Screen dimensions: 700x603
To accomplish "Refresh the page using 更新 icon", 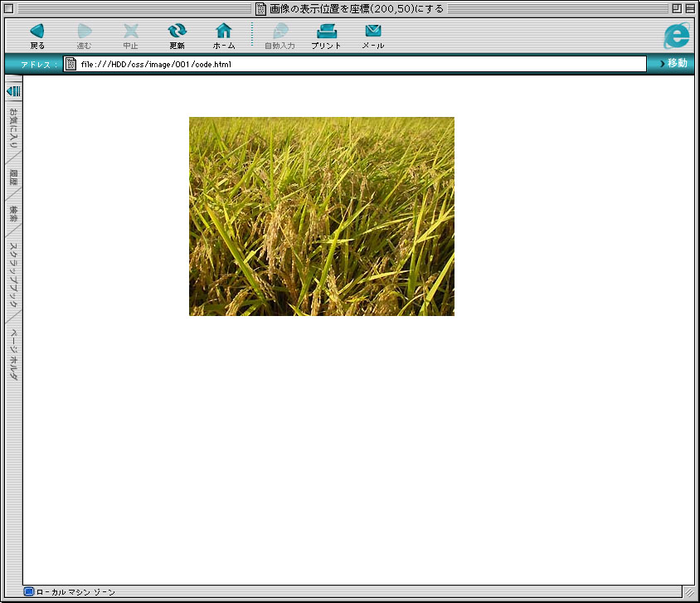I will tap(177, 32).
